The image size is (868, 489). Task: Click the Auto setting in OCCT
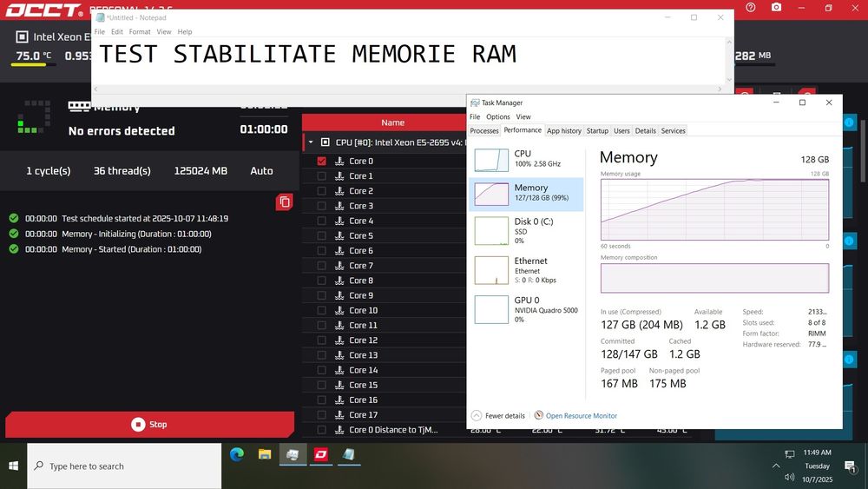click(x=261, y=171)
